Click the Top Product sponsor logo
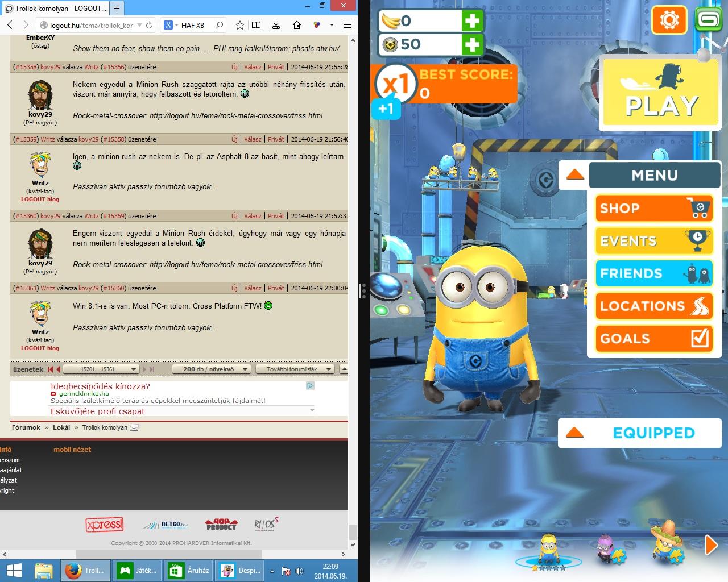Image resolution: width=728 pixels, height=582 pixels. (x=221, y=524)
